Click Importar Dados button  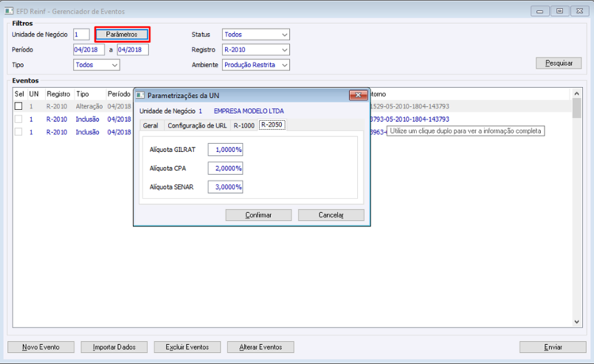coord(114,347)
